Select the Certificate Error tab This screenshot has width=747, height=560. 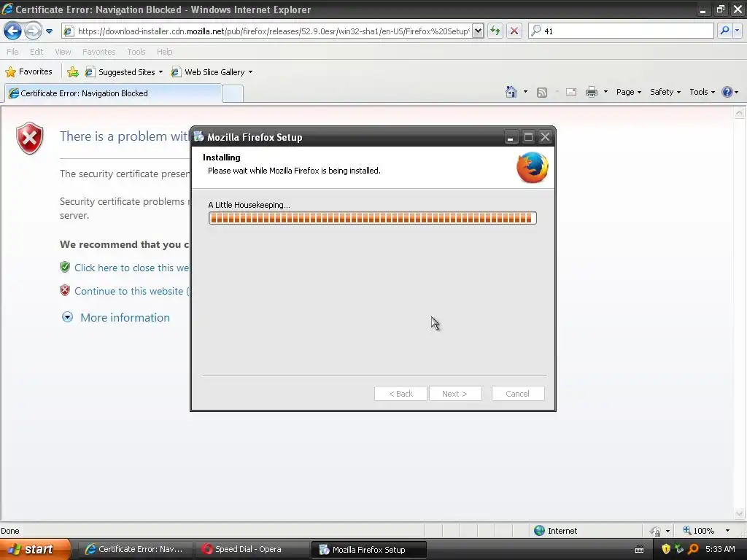[x=113, y=93]
